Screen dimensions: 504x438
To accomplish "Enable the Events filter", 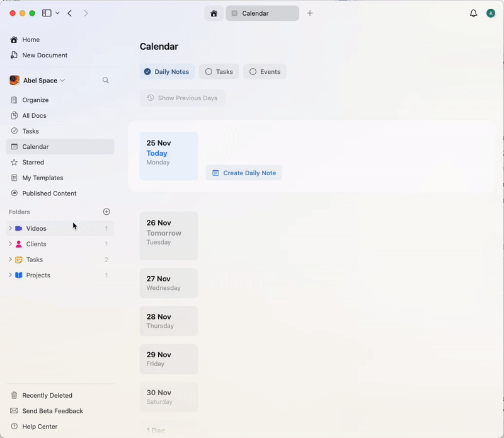I will (x=265, y=71).
